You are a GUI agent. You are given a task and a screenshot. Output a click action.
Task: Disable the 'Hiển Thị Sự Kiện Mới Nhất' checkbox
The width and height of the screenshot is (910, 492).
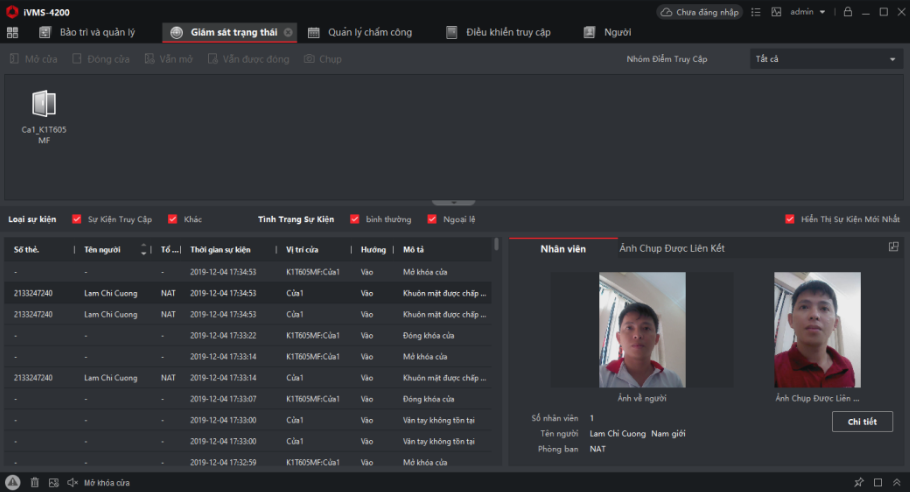click(790, 219)
